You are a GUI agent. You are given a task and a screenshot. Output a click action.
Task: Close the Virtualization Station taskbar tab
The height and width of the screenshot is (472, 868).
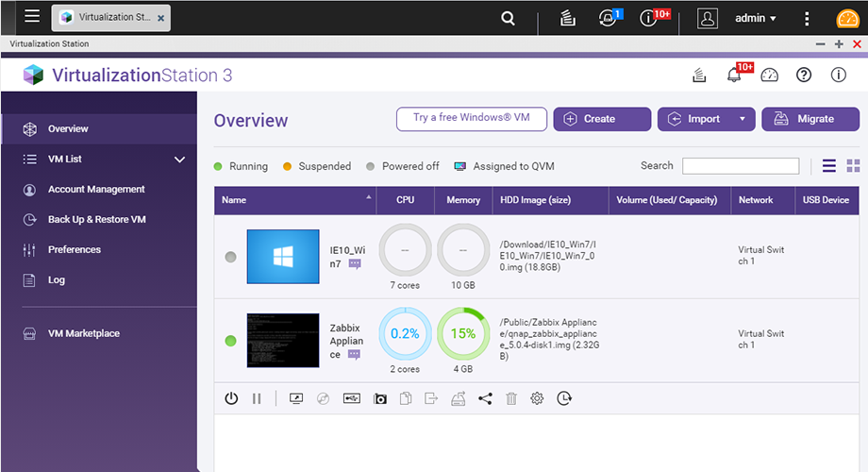tap(160, 18)
